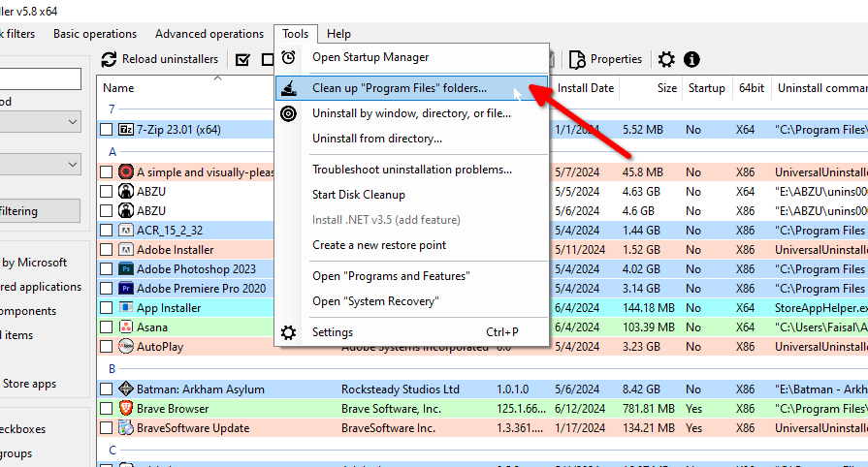Select the AutoPlay row checkbox
868x467 pixels.
(107, 347)
